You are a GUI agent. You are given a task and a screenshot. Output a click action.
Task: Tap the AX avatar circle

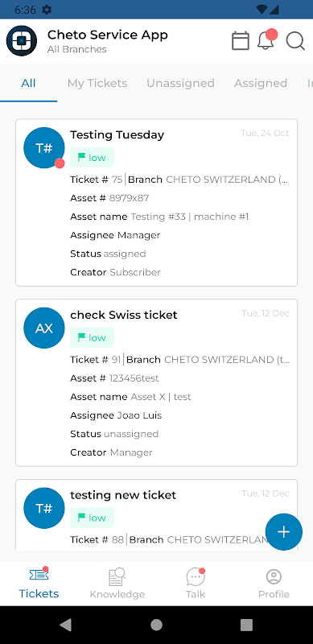pyautogui.click(x=44, y=328)
